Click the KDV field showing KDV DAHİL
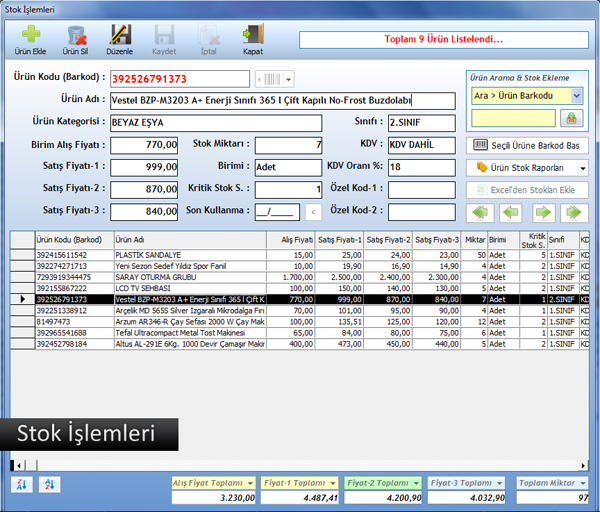This screenshot has width=600, height=512. pyautogui.click(x=422, y=145)
